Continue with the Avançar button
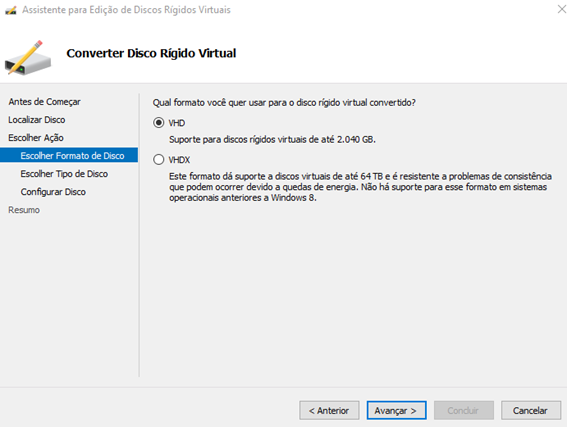The image size is (567, 427). coord(396,410)
